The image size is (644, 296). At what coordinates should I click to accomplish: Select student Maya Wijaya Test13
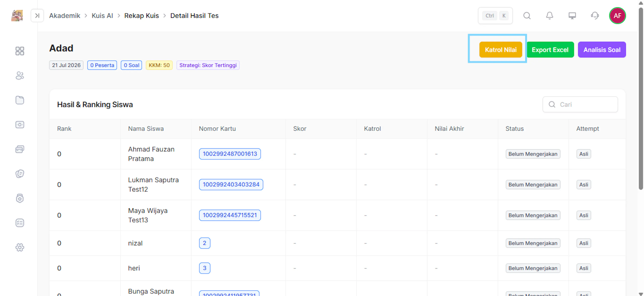148,215
